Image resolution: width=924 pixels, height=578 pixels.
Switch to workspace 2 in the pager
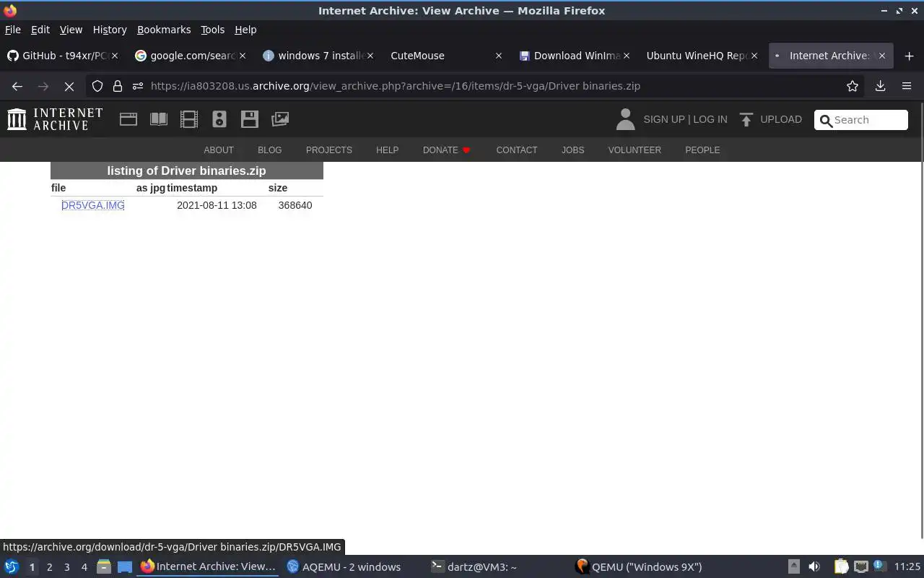coord(49,567)
